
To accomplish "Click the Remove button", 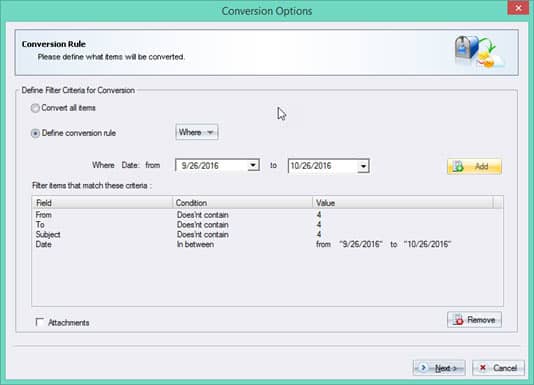I will point(474,320).
